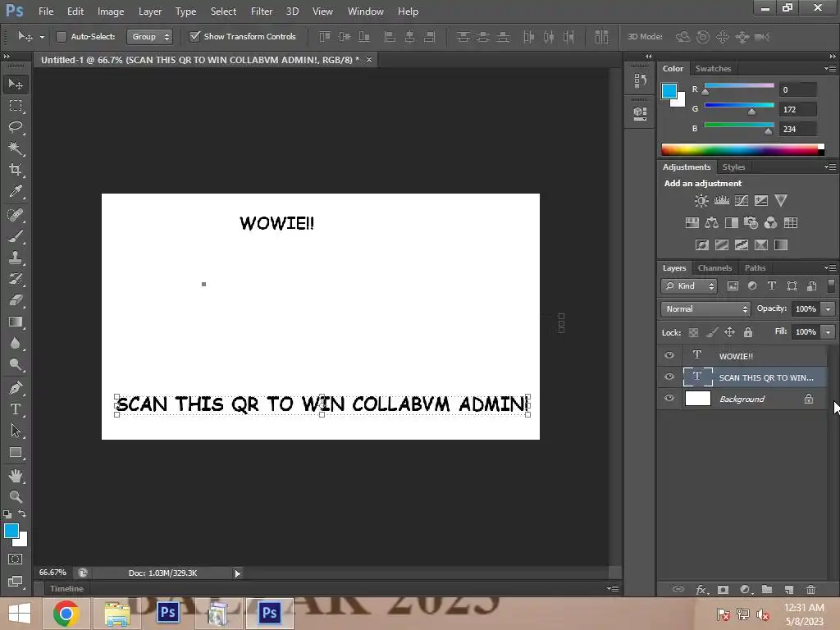Select the Zoom tool
The height and width of the screenshot is (630, 840).
(x=16, y=496)
